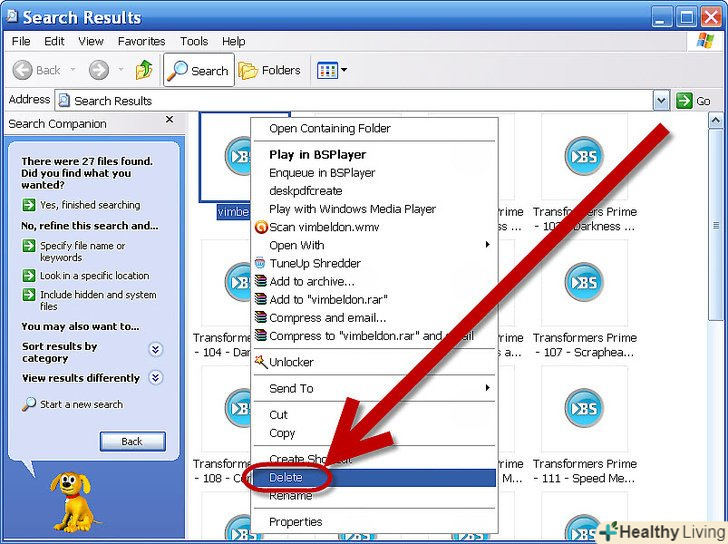Expand the Address bar dropdown
Screen dimensions: 728x544
(661, 100)
